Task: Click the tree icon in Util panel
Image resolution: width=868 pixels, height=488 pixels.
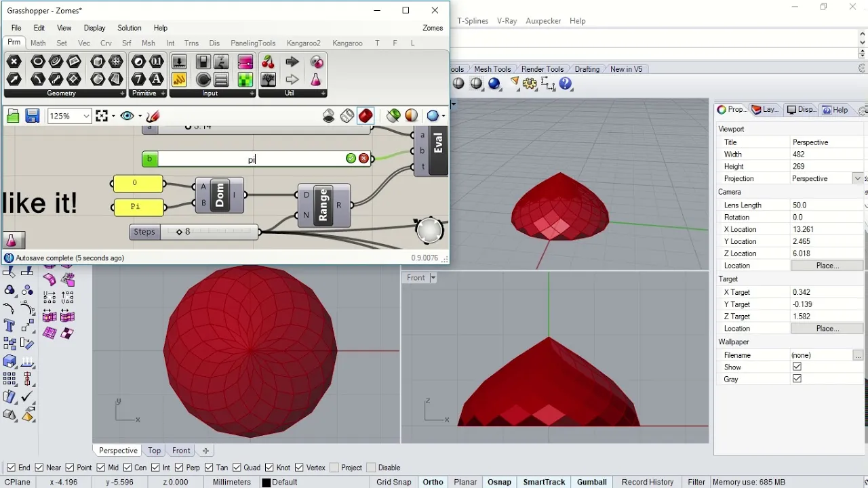Action: [x=269, y=79]
